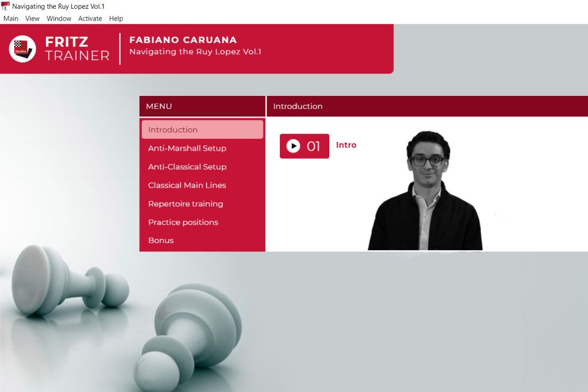Click the Intro video title link
588x392 pixels.
(346, 145)
